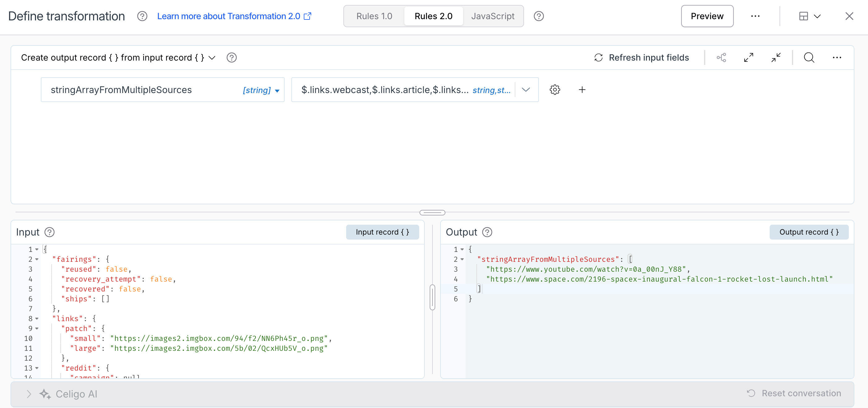This screenshot has width=868, height=408.
Task: Switch to the Rules 1.0 tab
Action: [374, 16]
